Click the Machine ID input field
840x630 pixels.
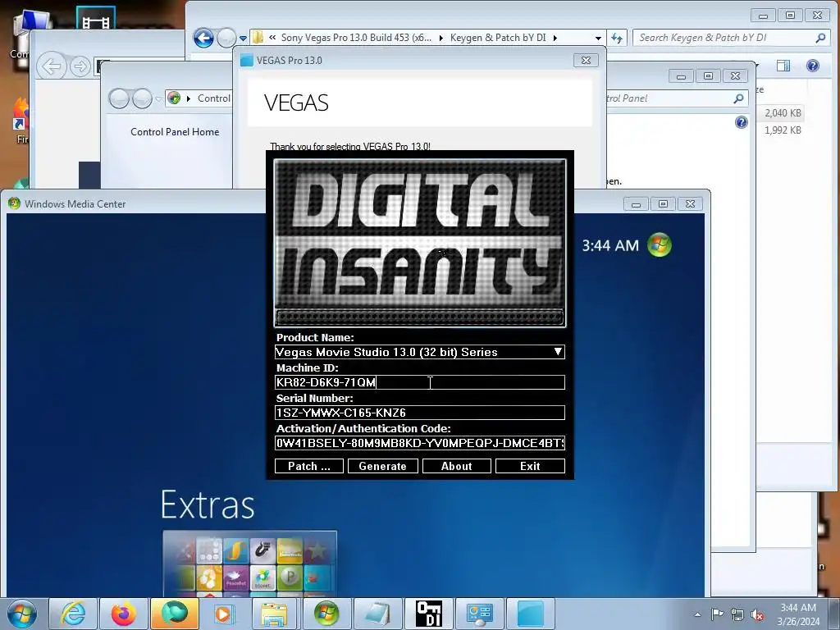(x=419, y=382)
